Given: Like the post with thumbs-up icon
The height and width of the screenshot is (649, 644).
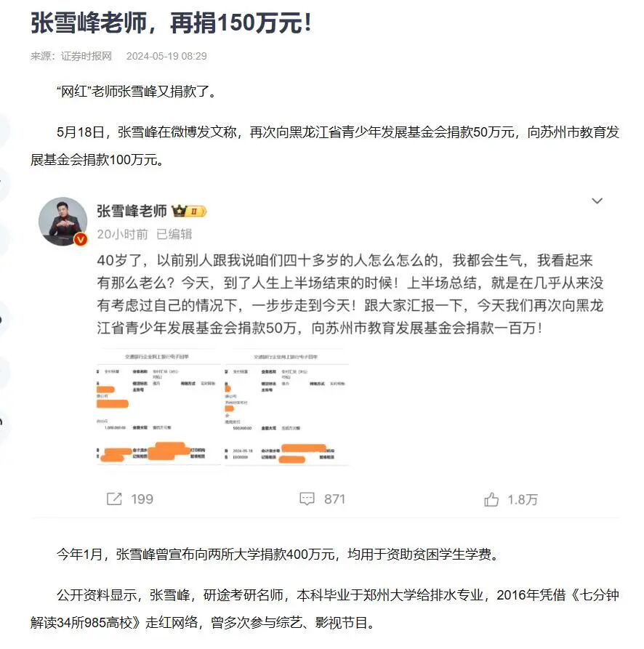Looking at the screenshot, I should [491, 499].
